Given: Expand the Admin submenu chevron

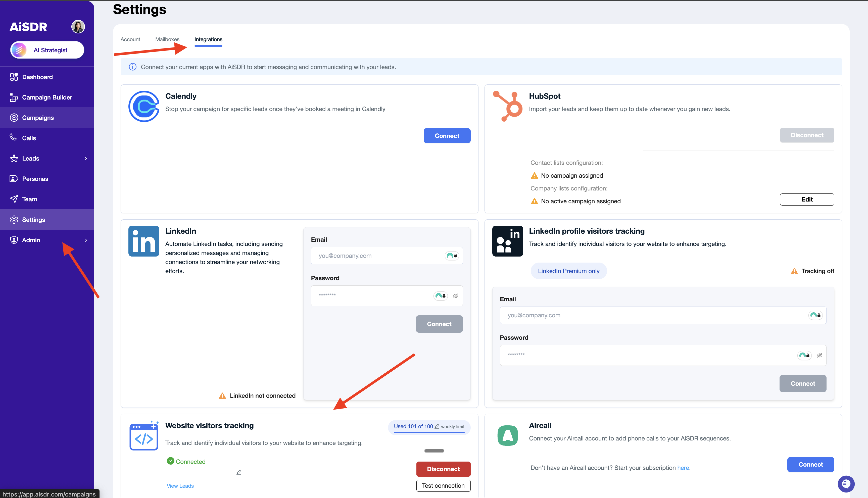Looking at the screenshot, I should click(x=86, y=240).
